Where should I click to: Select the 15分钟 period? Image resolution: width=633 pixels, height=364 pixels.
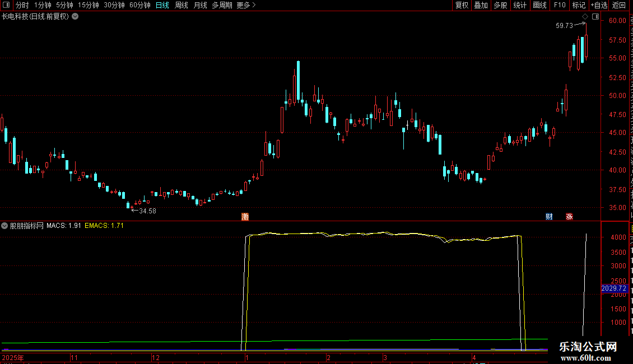coord(89,5)
